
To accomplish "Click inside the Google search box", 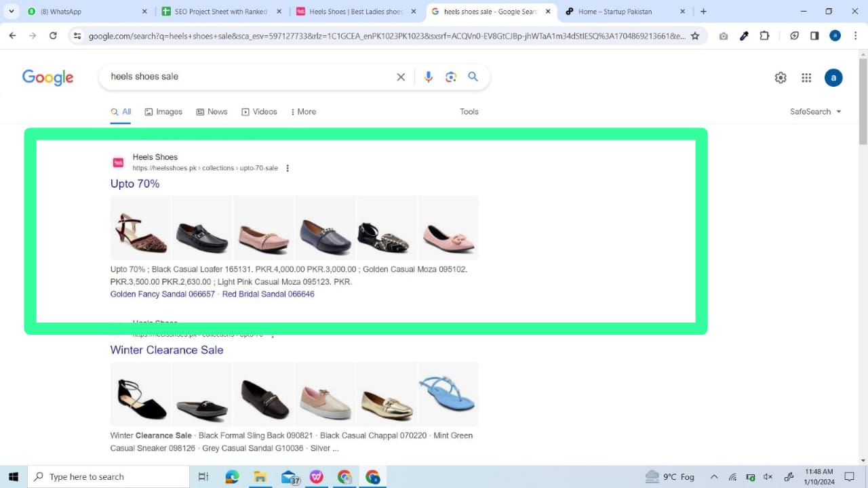I will (x=248, y=77).
